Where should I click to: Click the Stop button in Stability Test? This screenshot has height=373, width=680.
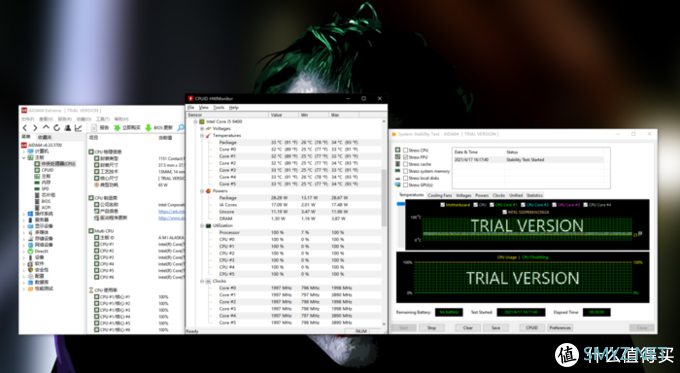point(431,327)
